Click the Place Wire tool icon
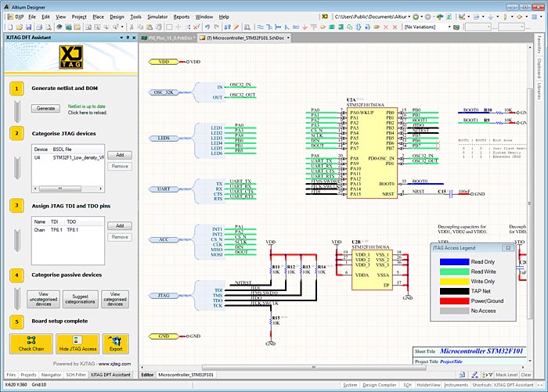This screenshot has width=548, height=392. [x=261, y=27]
